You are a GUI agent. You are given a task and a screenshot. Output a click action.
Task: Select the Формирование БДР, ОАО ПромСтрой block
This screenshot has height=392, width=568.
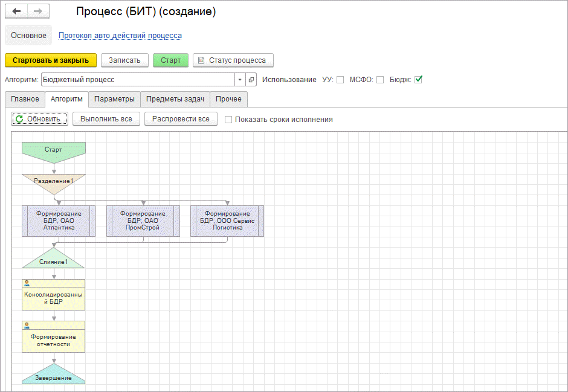click(143, 220)
